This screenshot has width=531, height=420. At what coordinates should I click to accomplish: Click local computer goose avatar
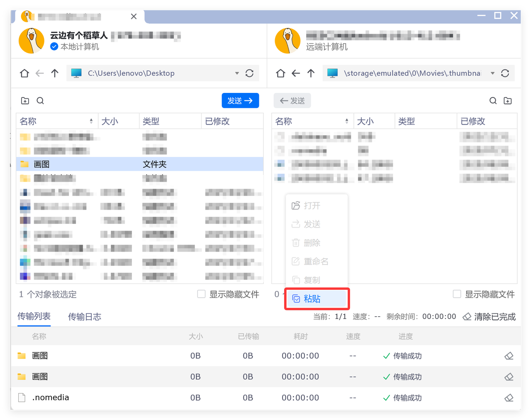(32, 41)
